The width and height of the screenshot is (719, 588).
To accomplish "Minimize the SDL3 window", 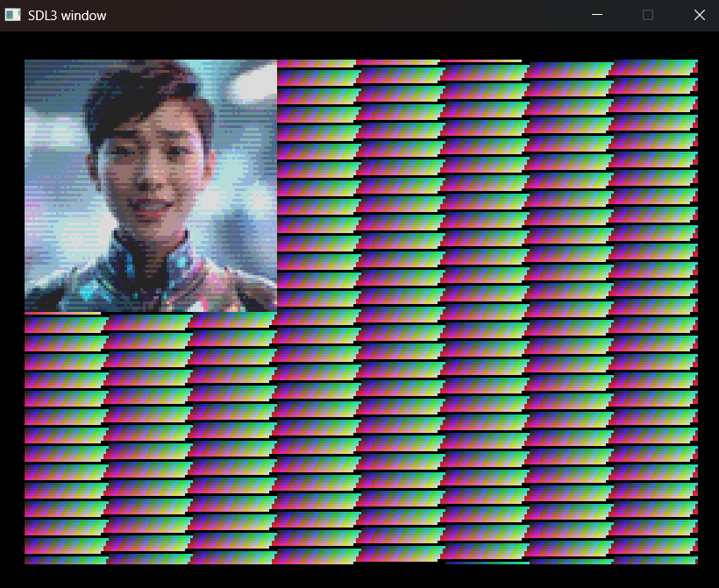I will [597, 15].
